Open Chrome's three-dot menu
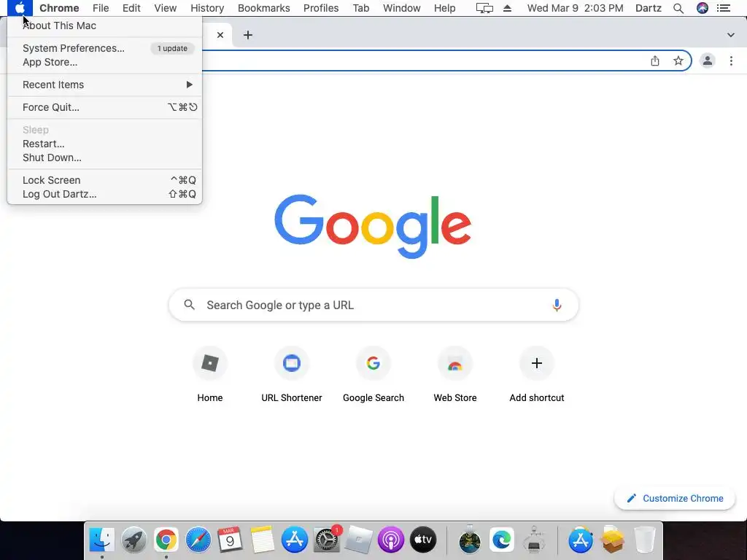This screenshot has height=560, width=747. point(731,61)
